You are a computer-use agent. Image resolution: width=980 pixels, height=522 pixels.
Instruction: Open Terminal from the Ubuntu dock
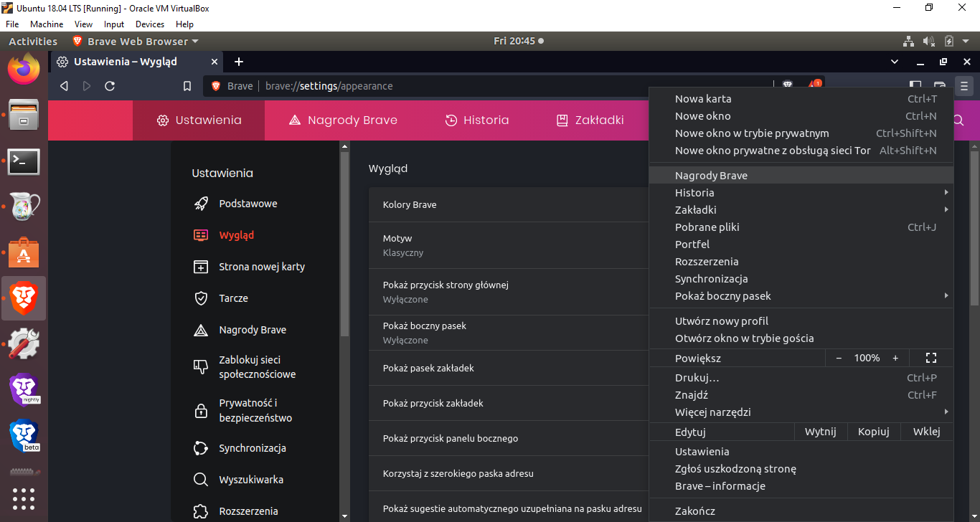point(24,161)
